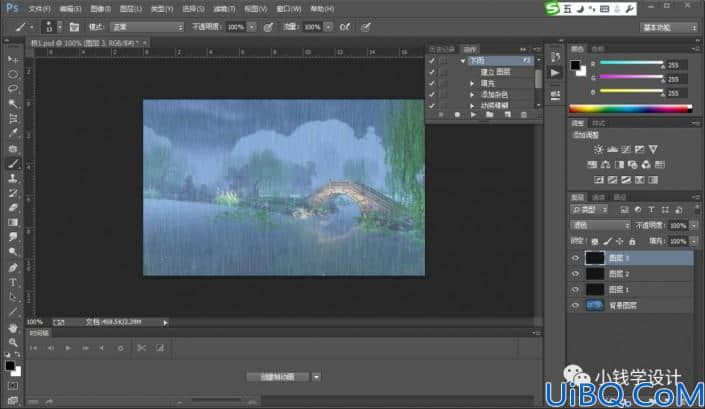
Task: Select the Horizontal Type tool
Action: [x=13, y=282]
